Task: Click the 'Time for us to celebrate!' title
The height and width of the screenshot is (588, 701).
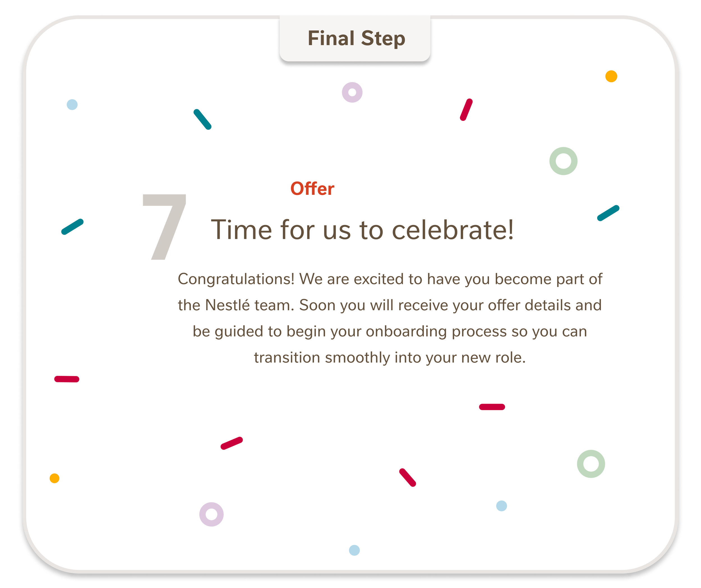Action: [362, 230]
